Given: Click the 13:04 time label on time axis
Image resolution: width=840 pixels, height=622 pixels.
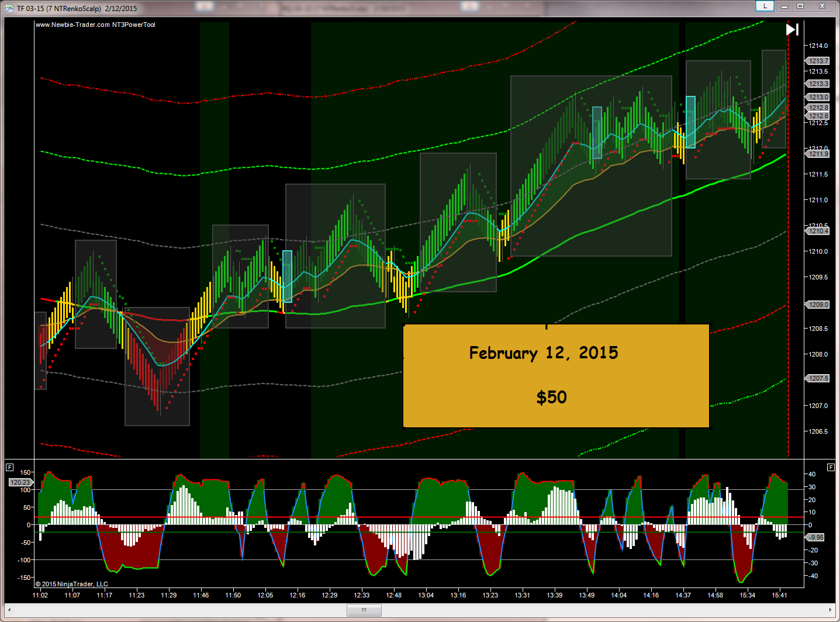Looking at the screenshot, I should [426, 595].
